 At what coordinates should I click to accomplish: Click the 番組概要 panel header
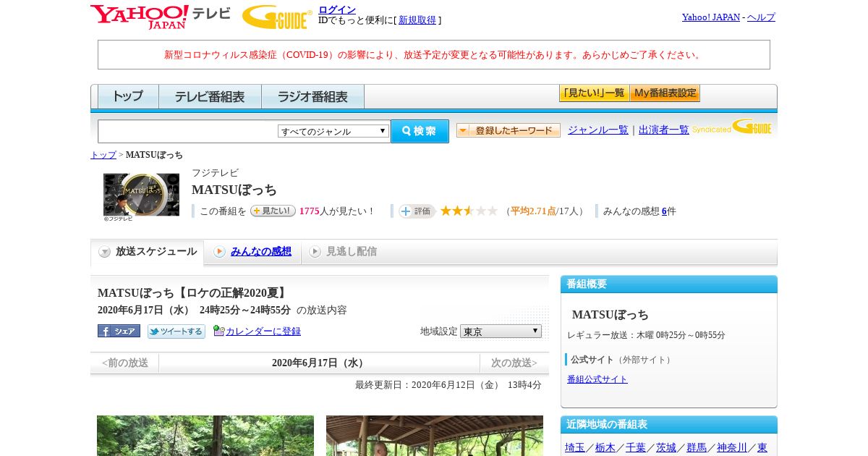669,284
